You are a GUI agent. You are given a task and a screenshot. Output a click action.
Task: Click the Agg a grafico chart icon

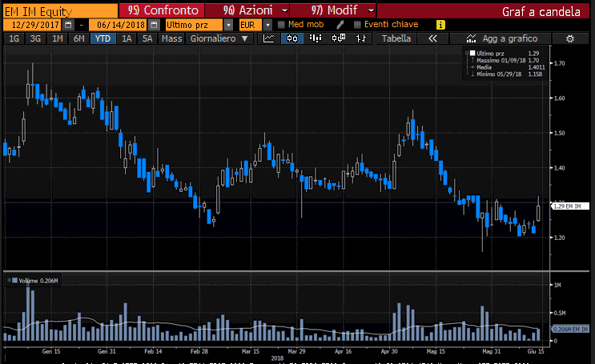point(471,38)
